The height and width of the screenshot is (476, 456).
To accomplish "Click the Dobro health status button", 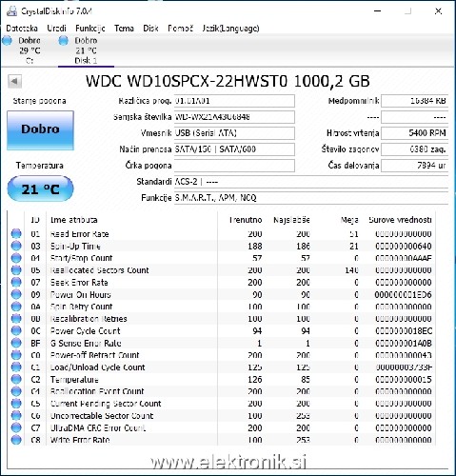I will [40, 130].
